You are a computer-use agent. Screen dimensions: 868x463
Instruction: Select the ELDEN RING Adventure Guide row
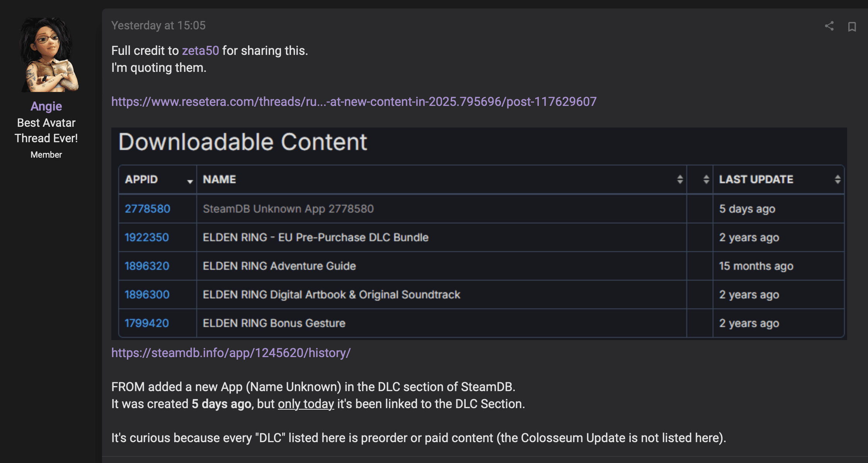(482, 266)
